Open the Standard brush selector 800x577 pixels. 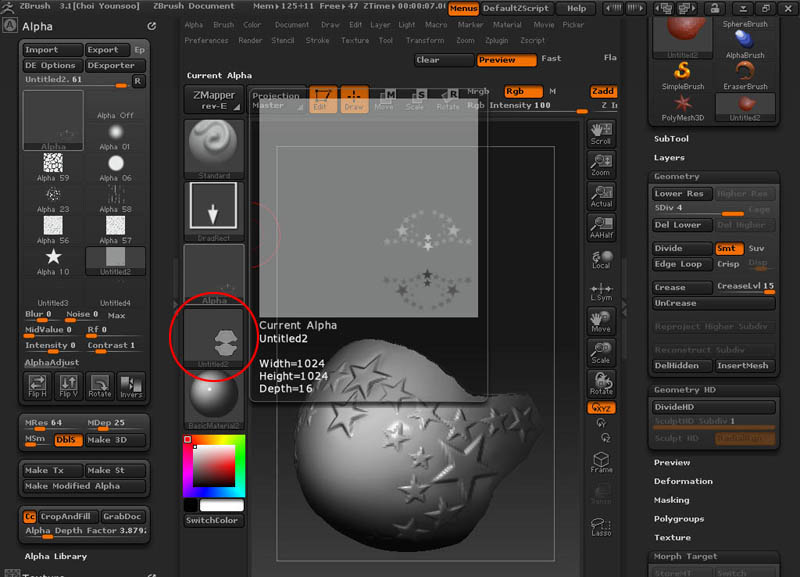[214, 149]
